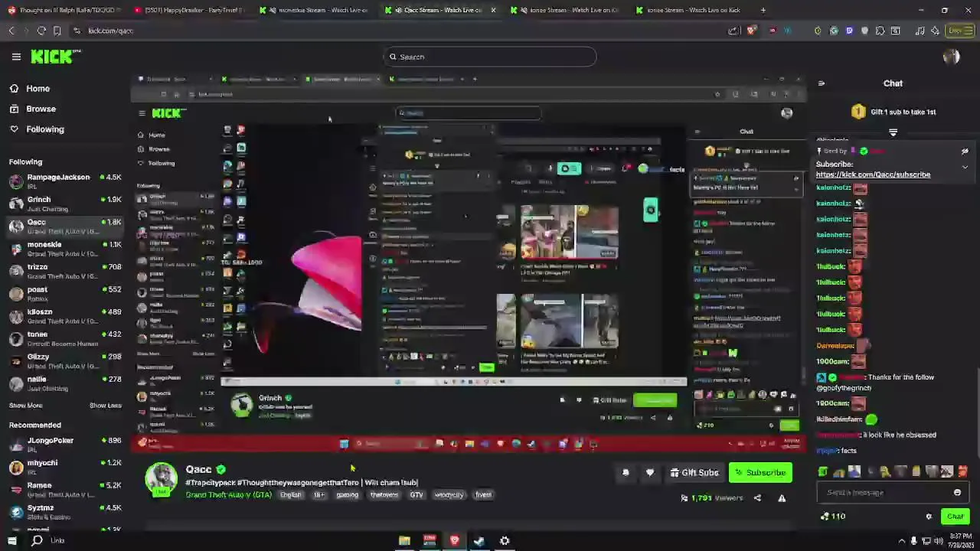980x551 pixels.
Task: Click the green Subscribe button
Action: pos(760,473)
